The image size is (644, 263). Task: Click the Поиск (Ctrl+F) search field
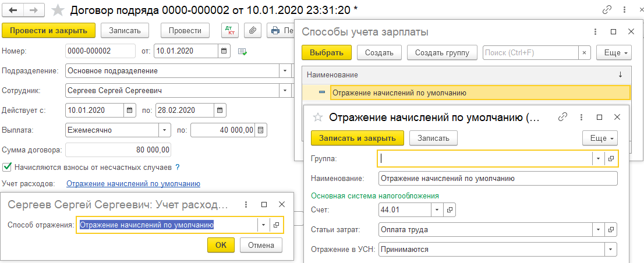(x=530, y=52)
